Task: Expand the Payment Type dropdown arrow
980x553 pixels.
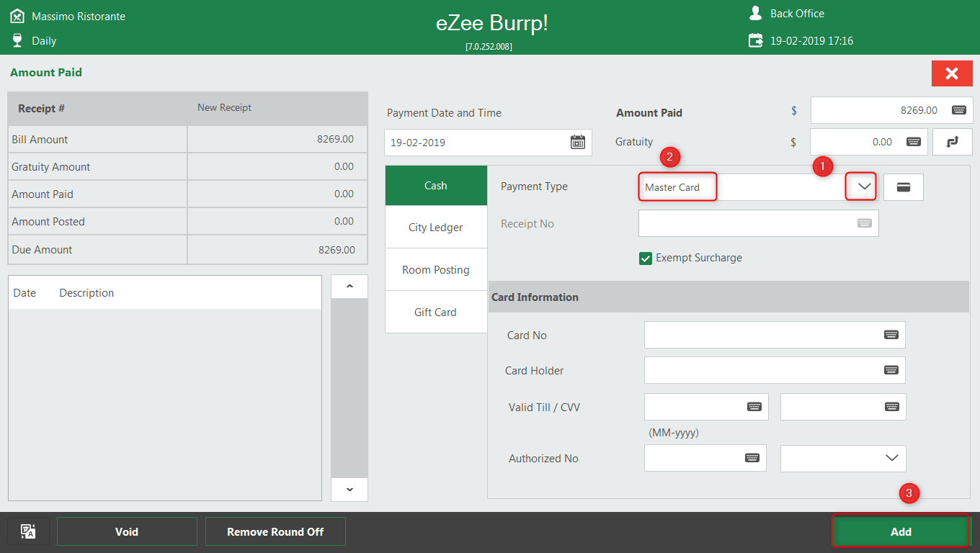Action: click(x=865, y=186)
